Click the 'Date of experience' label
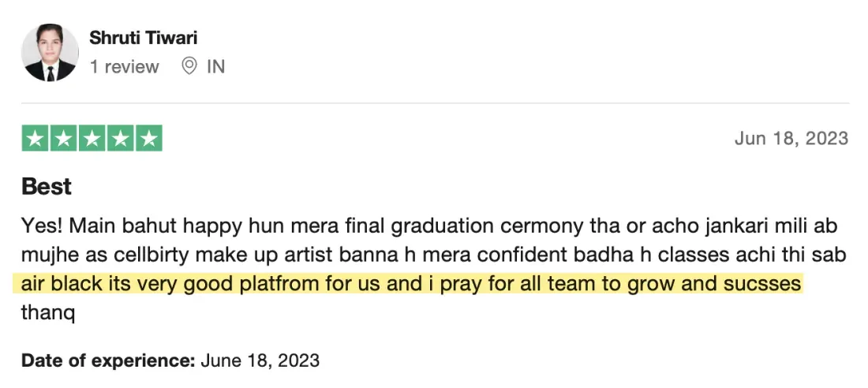This screenshot has width=868, height=388. pyautogui.click(x=108, y=361)
